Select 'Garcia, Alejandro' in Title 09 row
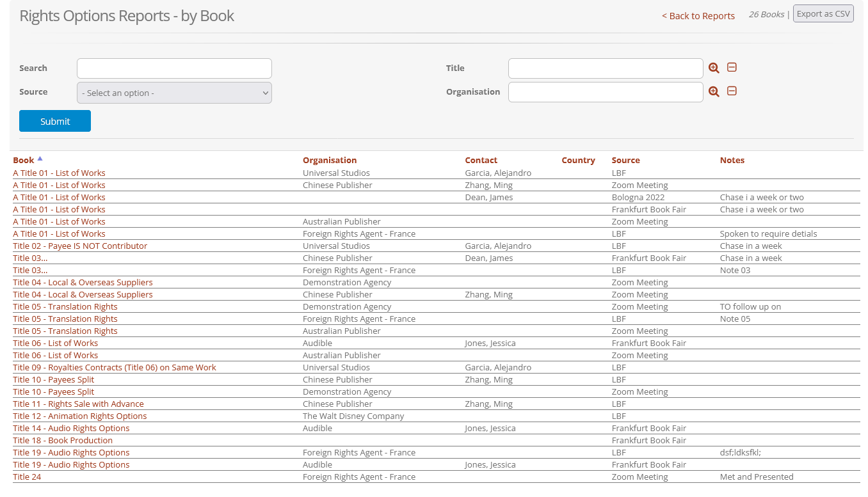Screen dimensions: 868x497 [498, 367]
